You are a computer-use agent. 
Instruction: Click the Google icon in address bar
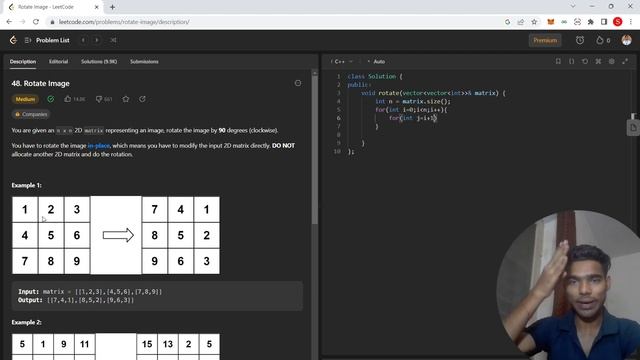507,22
